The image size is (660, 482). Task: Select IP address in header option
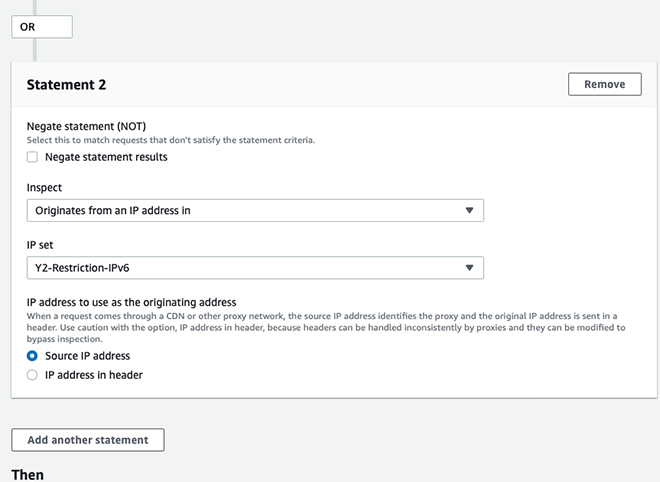coord(32,375)
